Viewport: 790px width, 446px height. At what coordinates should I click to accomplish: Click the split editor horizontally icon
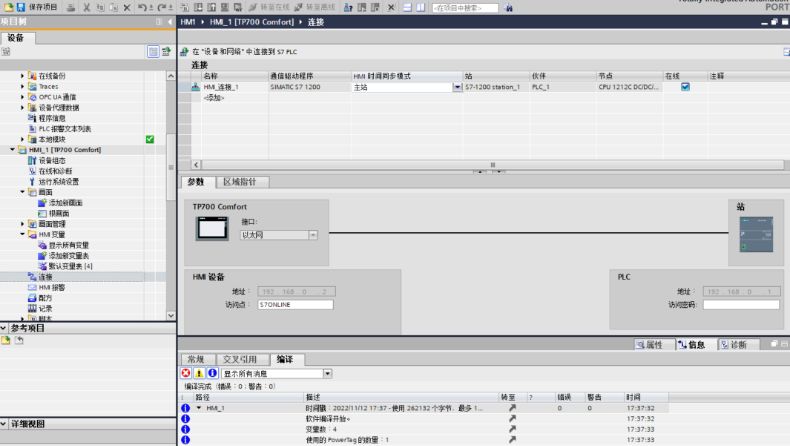[x=408, y=8]
